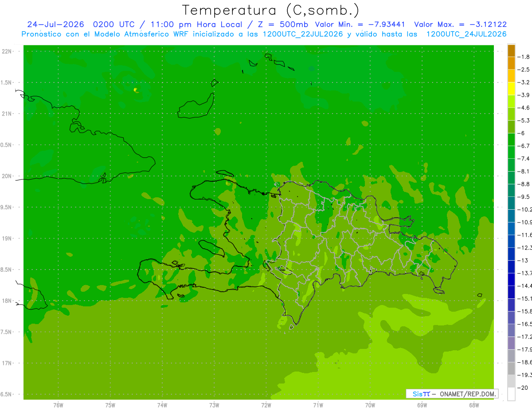
Task: Click the "-20" color scale value
Action: click(522, 388)
